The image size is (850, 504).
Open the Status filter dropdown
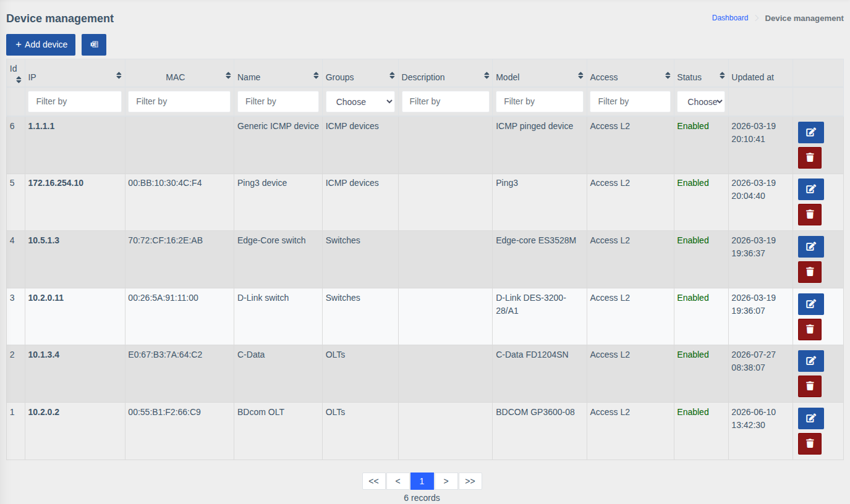701,102
